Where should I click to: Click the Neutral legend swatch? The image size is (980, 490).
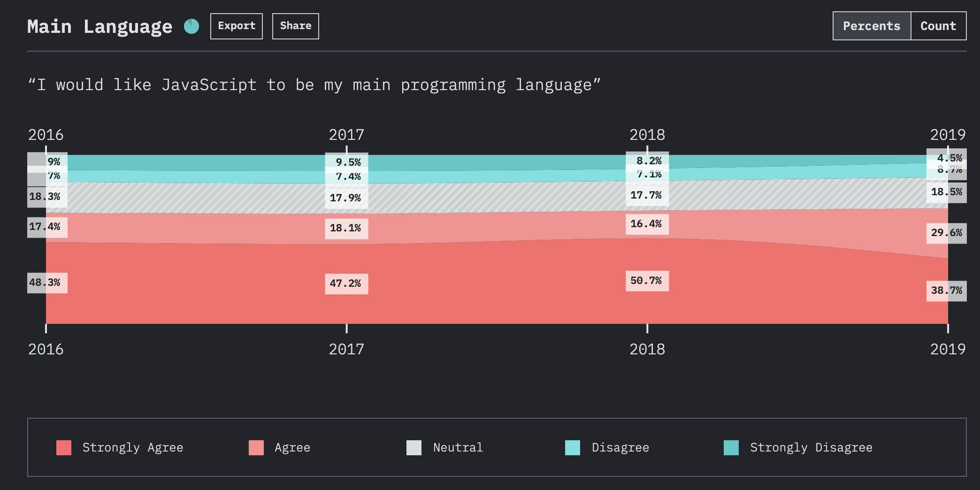414,448
